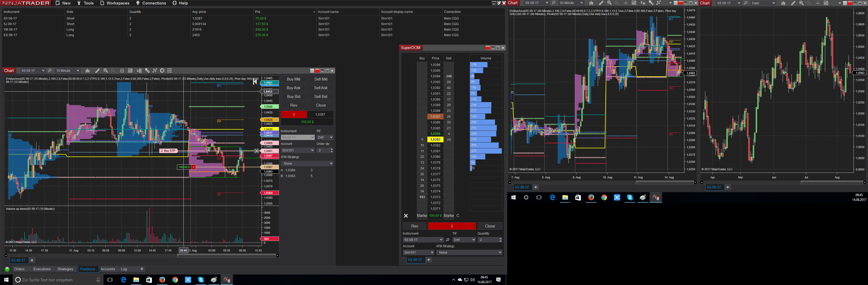Open the instrument search in the 15 Minute chart

tap(50, 71)
